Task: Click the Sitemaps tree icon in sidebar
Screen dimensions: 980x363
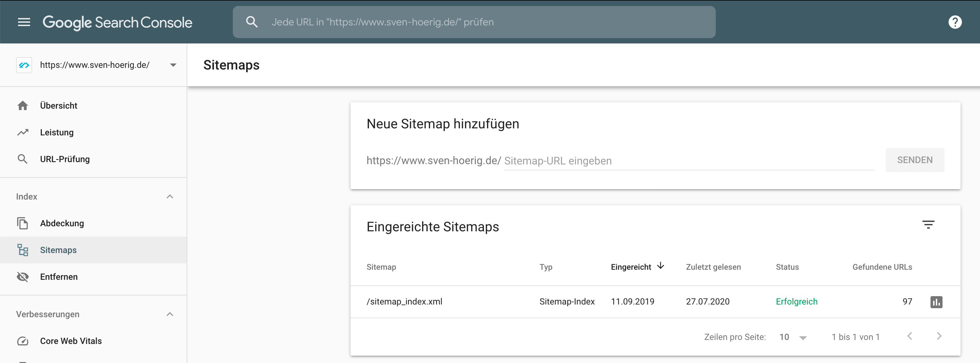Action: click(23, 250)
